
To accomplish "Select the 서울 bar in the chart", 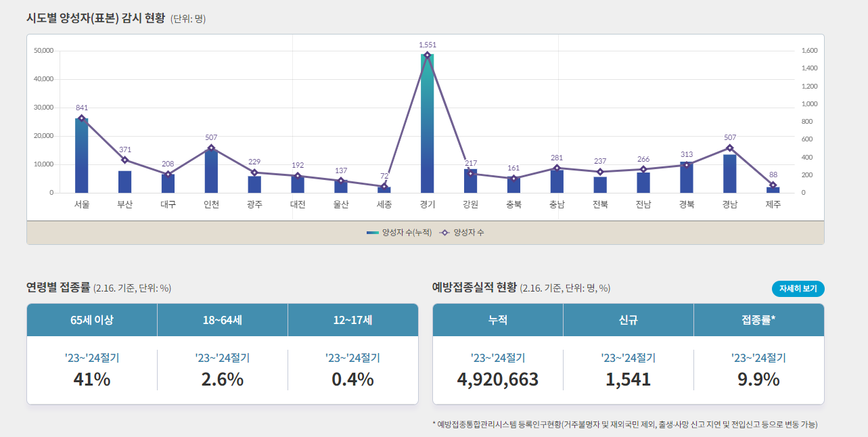I will [x=81, y=156].
